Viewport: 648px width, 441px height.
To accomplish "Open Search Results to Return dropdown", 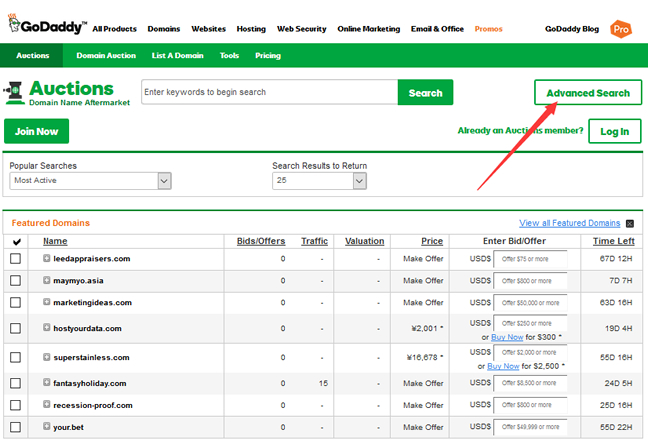I will tap(319, 181).
